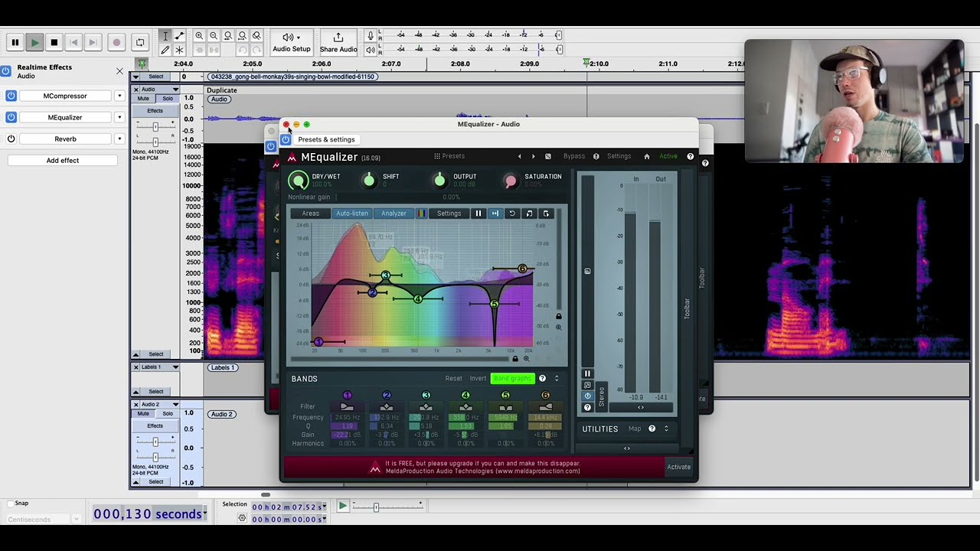Click the Output gain knob

click(x=439, y=180)
